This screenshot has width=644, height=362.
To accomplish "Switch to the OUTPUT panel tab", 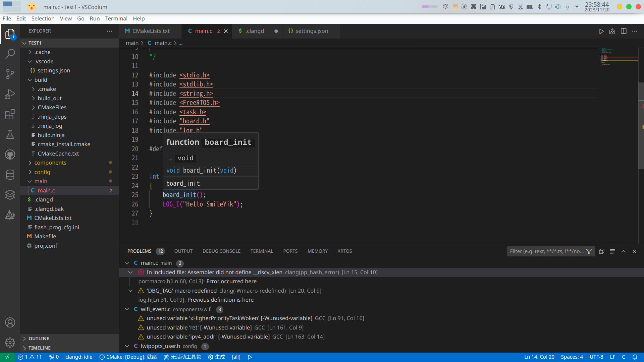I will pyautogui.click(x=183, y=251).
